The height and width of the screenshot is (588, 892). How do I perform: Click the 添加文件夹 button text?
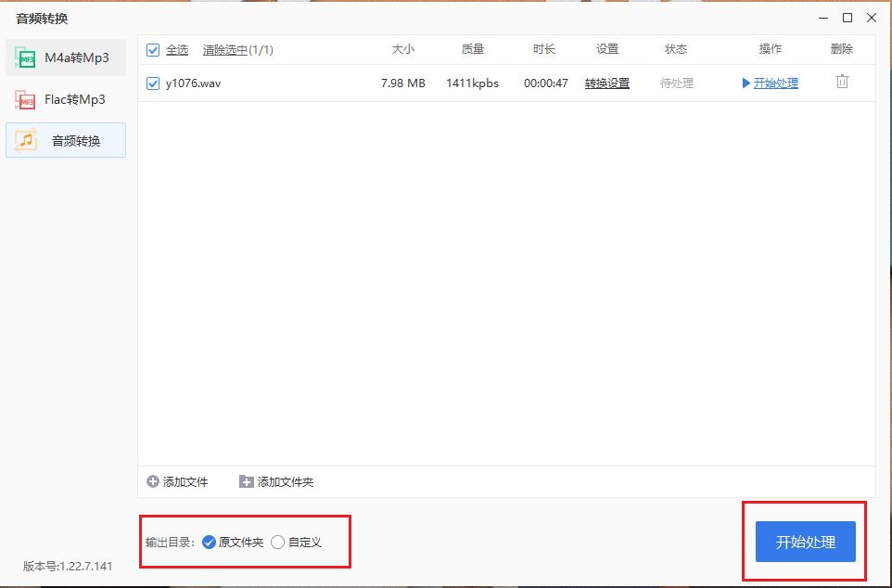[286, 482]
